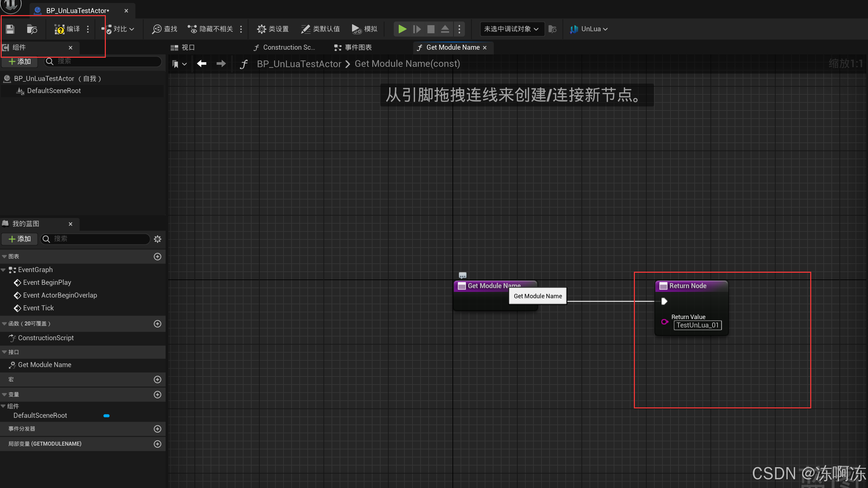
Task: Open class defaults (类默认值) in toolbar
Action: [320, 29]
